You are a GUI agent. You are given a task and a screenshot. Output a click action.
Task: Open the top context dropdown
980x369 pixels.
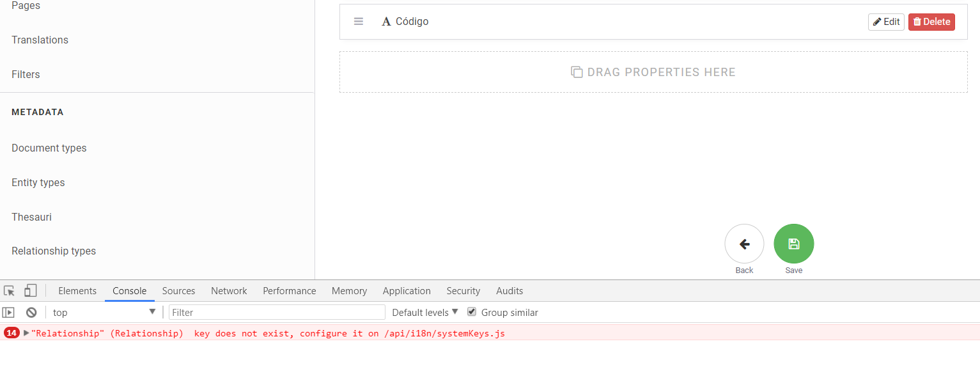coord(104,313)
